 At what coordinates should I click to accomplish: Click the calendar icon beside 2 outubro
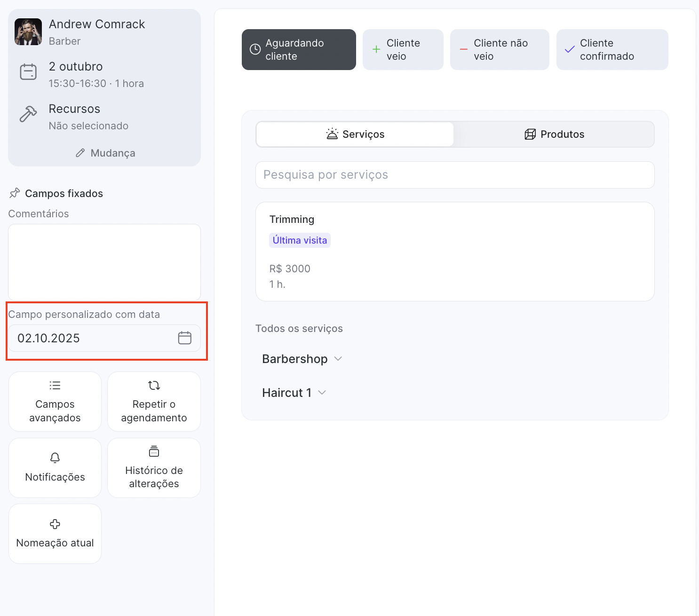[x=28, y=72]
